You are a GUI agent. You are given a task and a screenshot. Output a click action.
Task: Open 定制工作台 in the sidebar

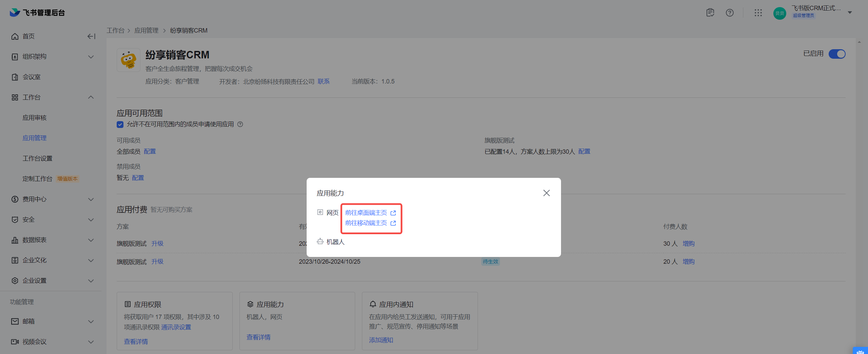pos(38,179)
